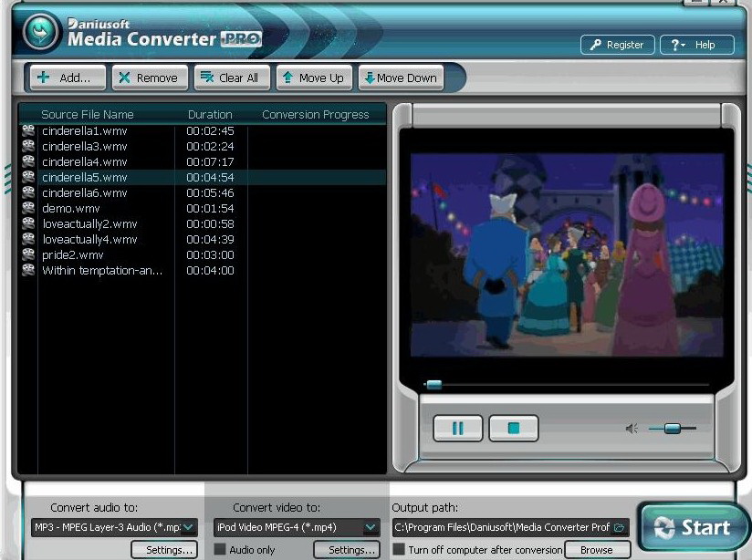Click the Source File Name column header

88,114
